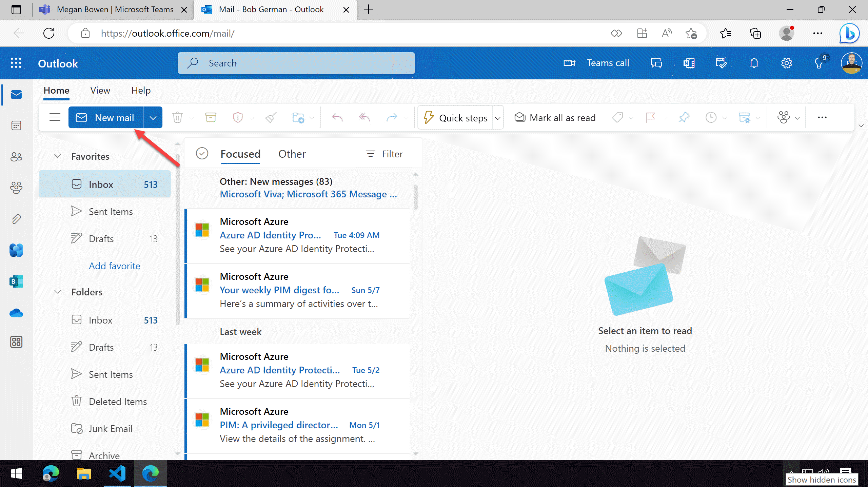Viewport: 868px width, 487px height.
Task: Open Files paperclip icon in app rail
Action: 16,219
